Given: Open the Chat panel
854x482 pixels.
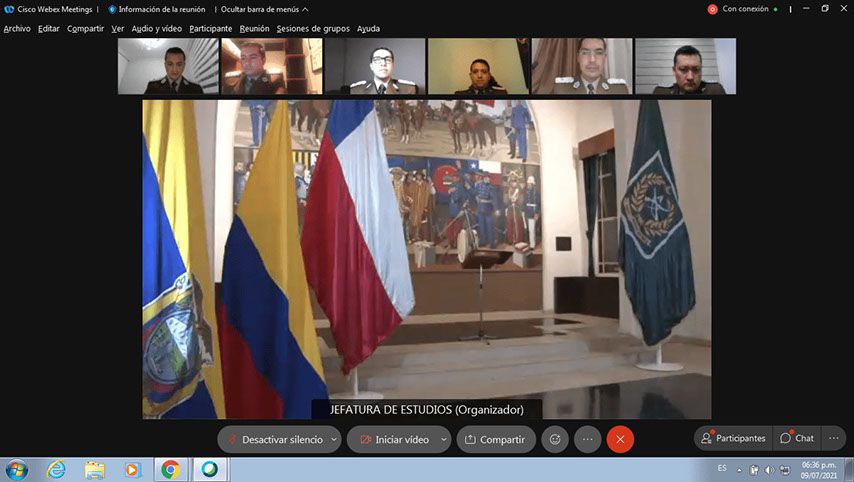Looking at the screenshot, I should [x=797, y=438].
